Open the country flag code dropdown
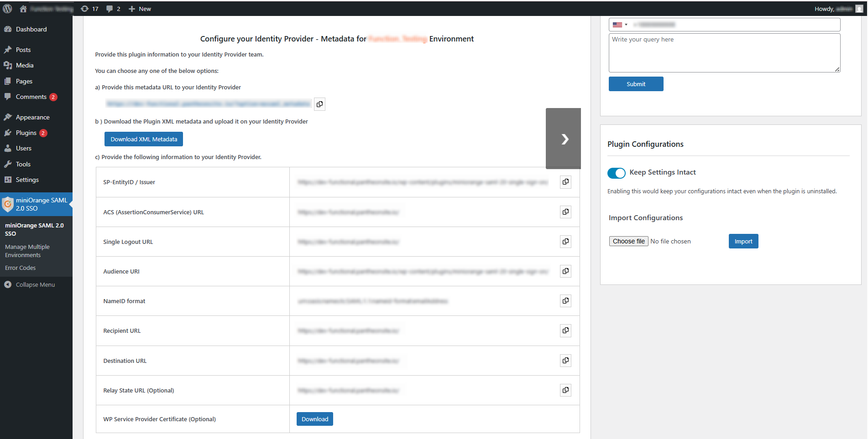Screen dimensions: 868x439 click(620, 25)
